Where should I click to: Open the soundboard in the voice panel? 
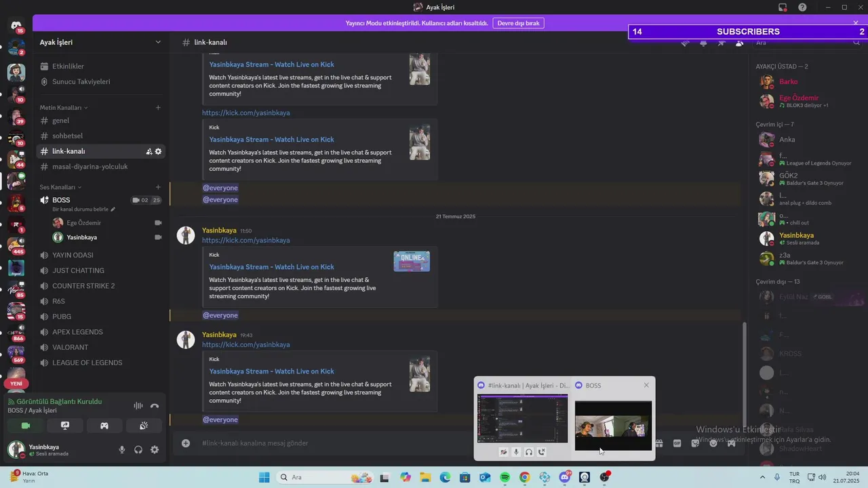(144, 426)
